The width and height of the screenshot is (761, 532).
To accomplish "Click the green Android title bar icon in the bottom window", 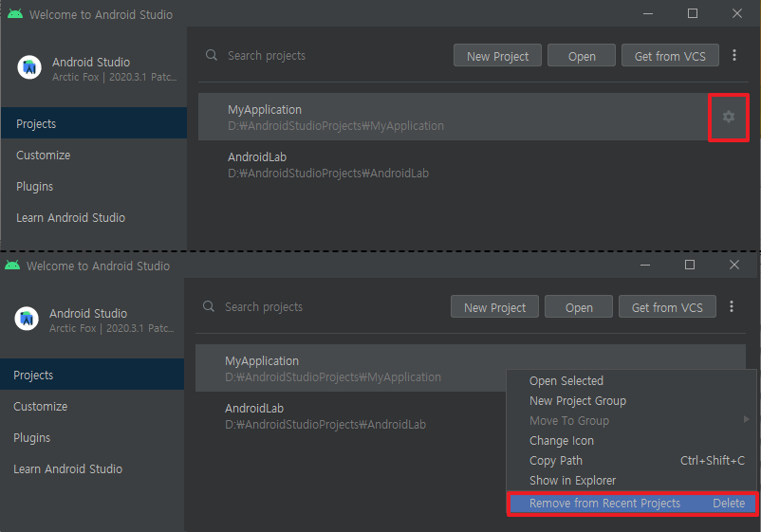I will tap(12, 265).
